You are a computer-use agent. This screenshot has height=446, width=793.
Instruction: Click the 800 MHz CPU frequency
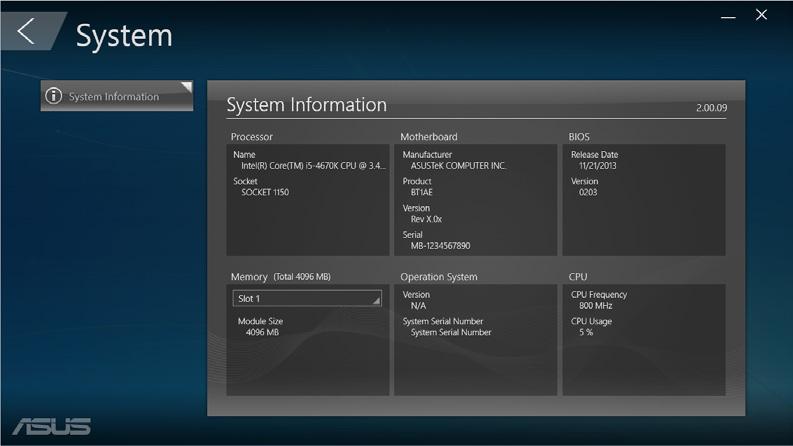[x=595, y=306]
